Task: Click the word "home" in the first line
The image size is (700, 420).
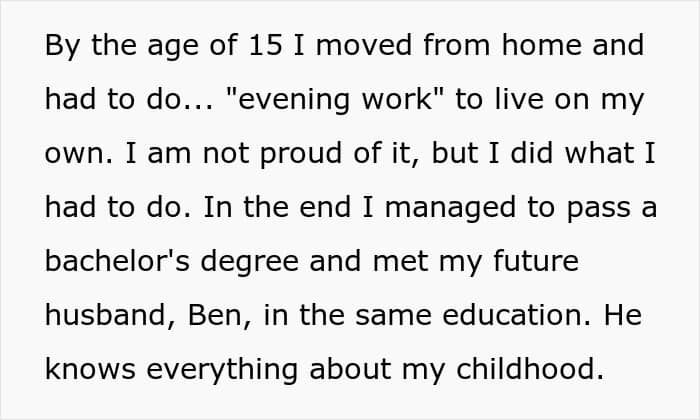Action: click(541, 45)
